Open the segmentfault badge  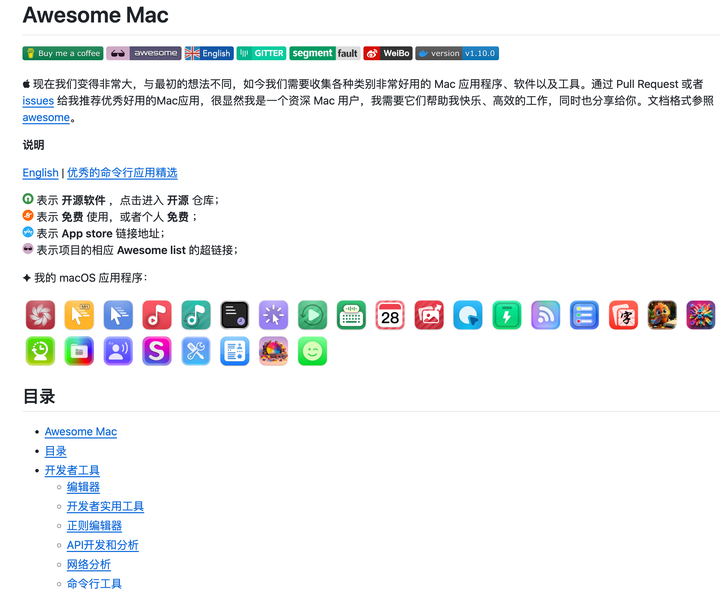pos(325,53)
